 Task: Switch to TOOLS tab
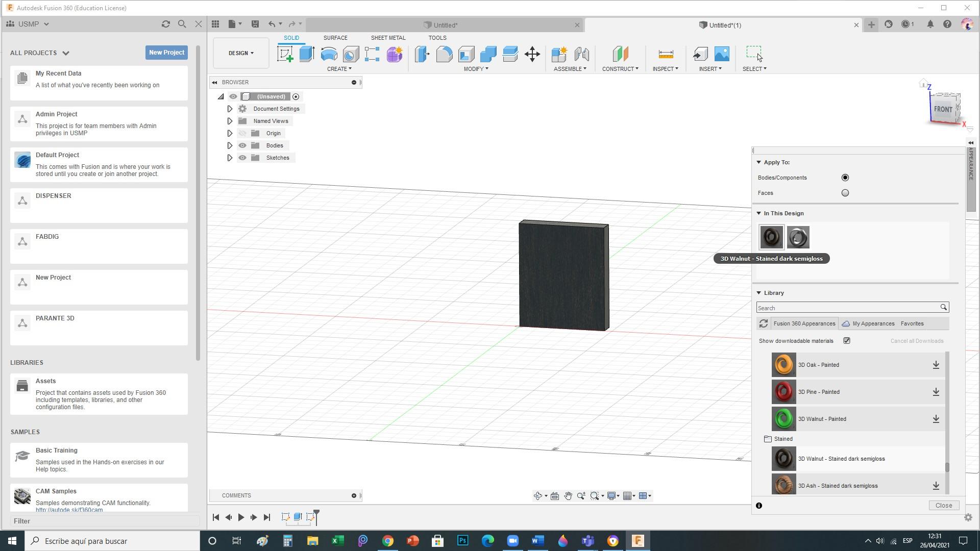point(437,38)
